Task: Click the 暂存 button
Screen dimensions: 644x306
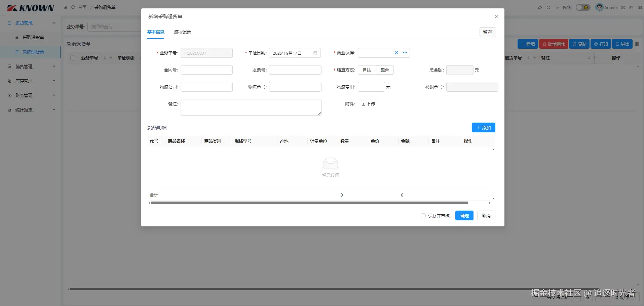Action: click(488, 32)
